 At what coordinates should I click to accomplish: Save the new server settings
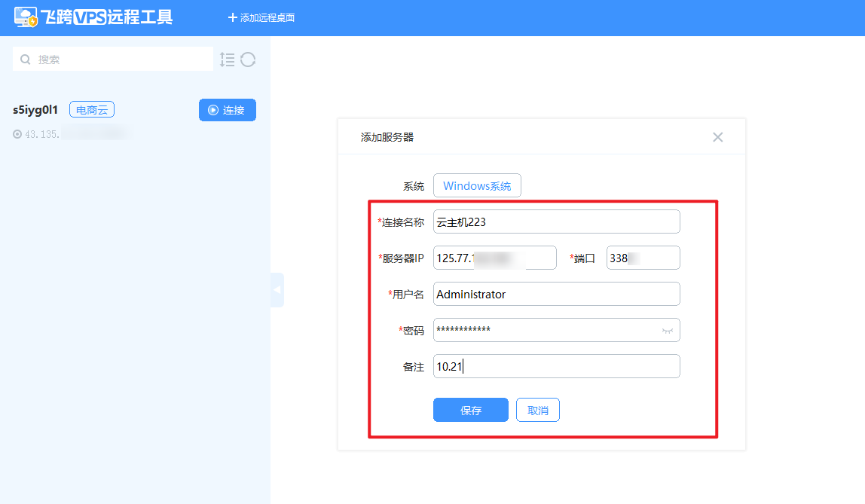click(470, 411)
